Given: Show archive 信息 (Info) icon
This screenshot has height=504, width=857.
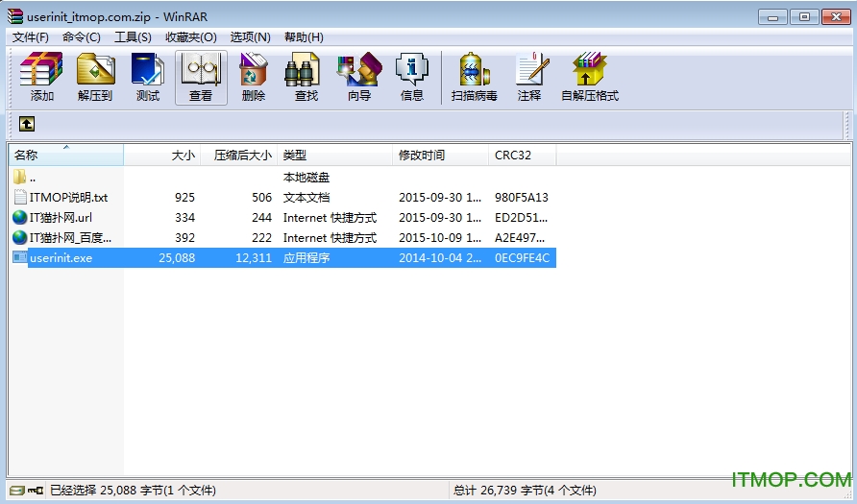Looking at the screenshot, I should pos(411,69).
